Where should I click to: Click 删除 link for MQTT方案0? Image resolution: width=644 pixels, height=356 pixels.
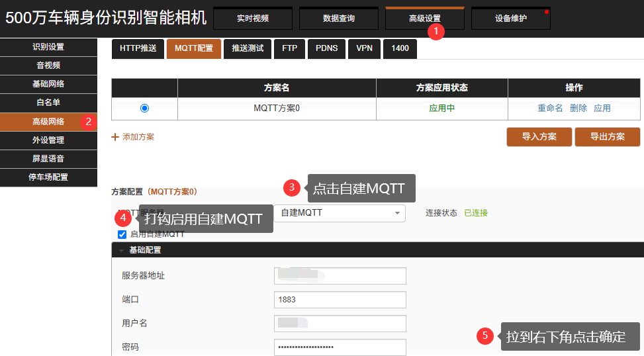(578, 109)
